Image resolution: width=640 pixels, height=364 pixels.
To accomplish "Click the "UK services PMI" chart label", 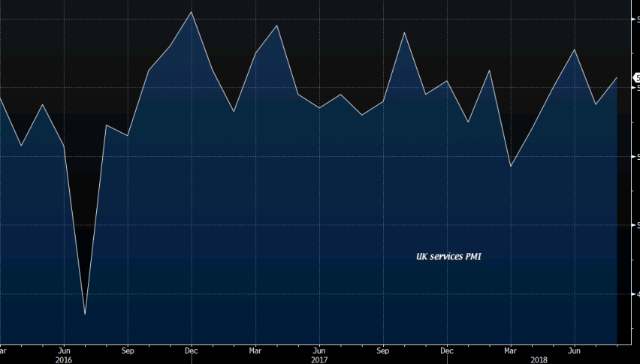I will click(448, 257).
